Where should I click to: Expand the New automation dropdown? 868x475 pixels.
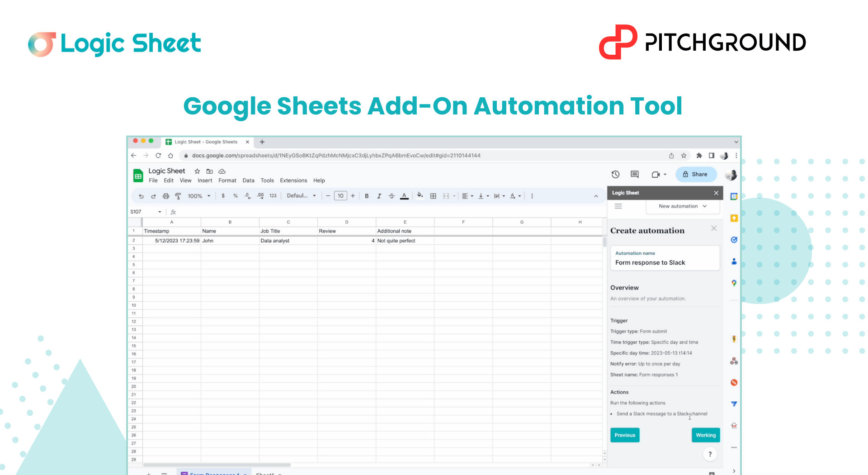tap(682, 206)
